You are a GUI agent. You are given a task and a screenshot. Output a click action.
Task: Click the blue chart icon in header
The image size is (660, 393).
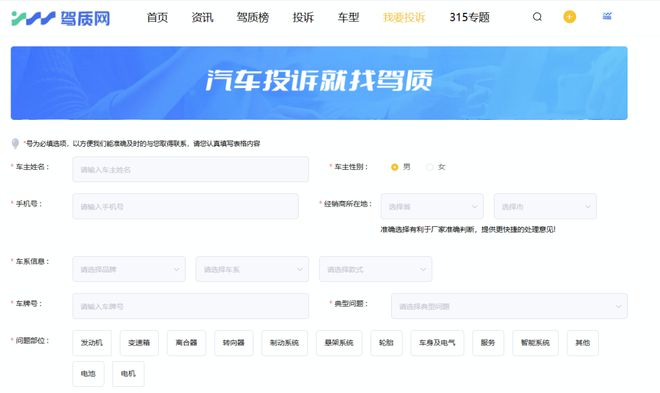(x=607, y=16)
